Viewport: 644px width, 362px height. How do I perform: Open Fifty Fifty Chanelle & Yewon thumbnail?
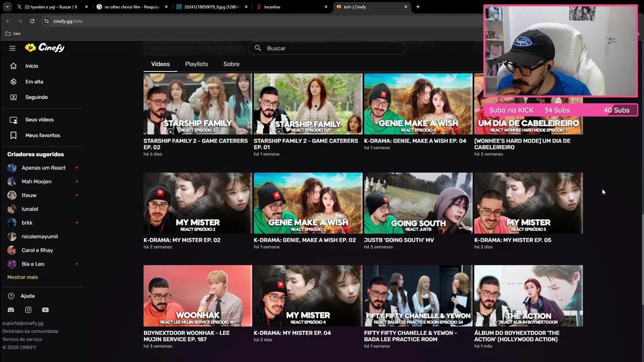pos(418,296)
